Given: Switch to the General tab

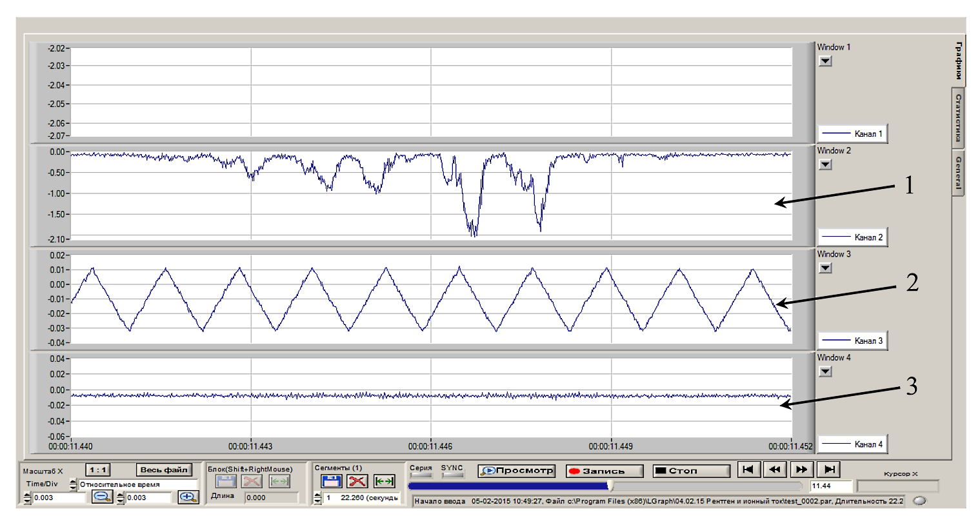Looking at the screenshot, I should pos(959,173).
